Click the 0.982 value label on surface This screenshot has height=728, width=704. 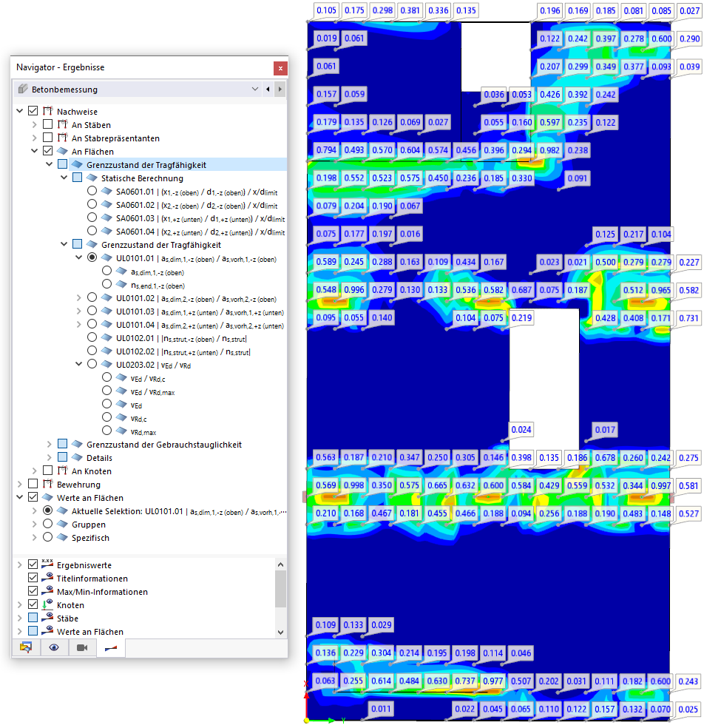click(549, 150)
